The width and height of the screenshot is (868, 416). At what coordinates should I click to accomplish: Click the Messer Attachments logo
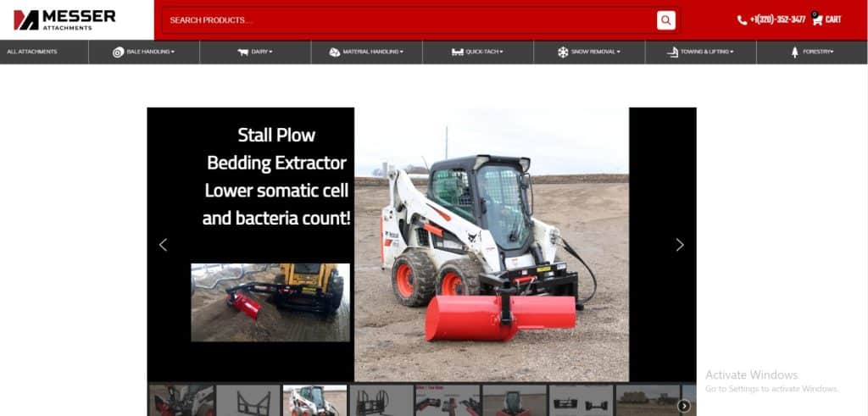click(x=64, y=19)
